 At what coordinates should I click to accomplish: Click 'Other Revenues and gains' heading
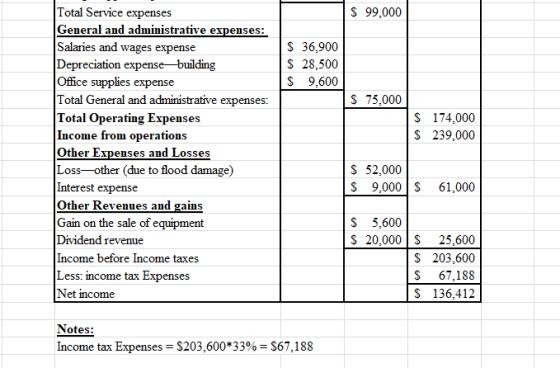click(130, 205)
